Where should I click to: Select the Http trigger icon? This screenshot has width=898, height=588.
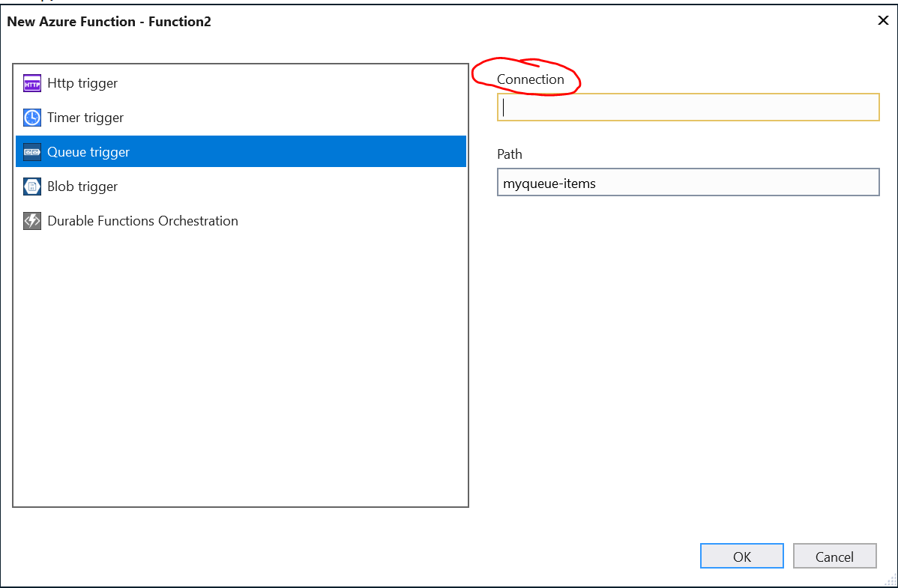[31, 83]
